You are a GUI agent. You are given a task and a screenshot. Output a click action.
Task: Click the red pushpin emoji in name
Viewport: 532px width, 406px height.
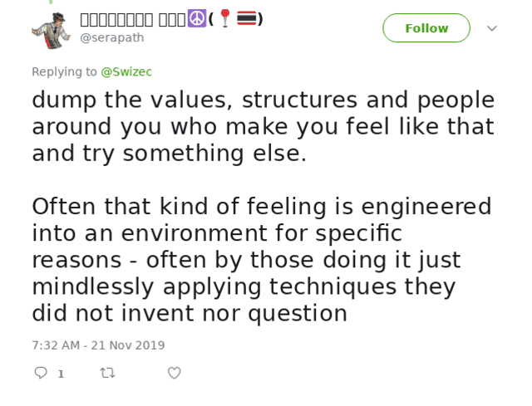pyautogui.click(x=225, y=18)
